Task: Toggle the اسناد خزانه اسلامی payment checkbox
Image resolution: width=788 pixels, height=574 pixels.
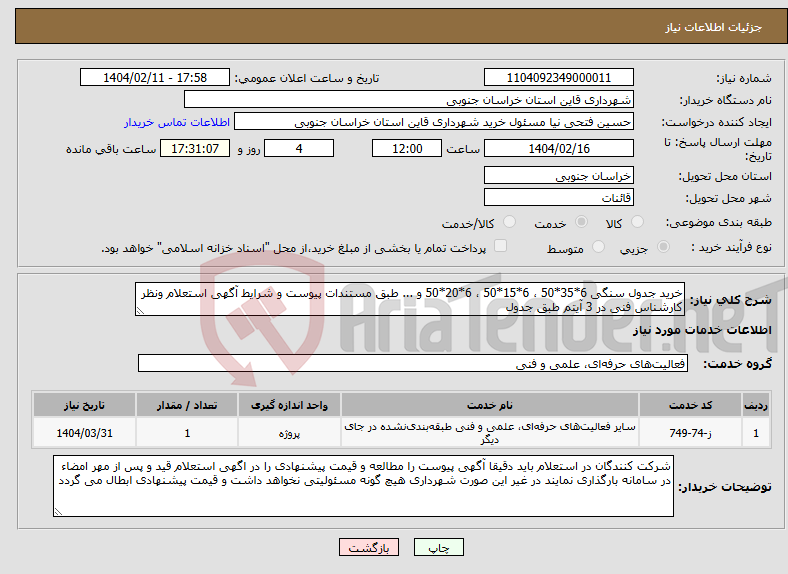Action: pyautogui.click(x=501, y=246)
